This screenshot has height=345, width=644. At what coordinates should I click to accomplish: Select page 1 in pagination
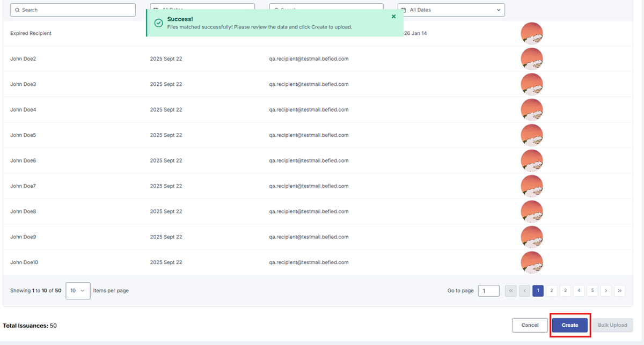[x=538, y=291]
